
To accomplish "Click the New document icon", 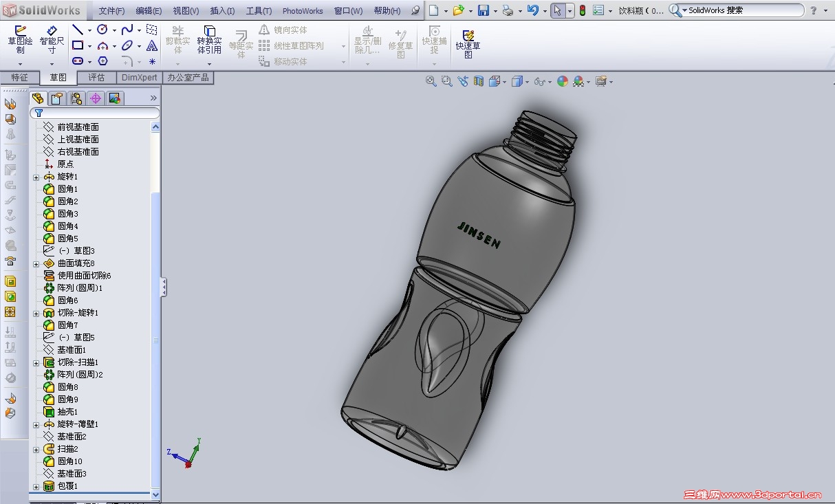I will [433, 10].
